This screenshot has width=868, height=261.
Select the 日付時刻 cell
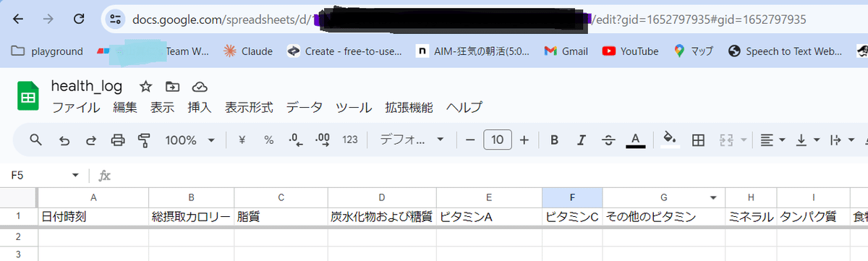(x=93, y=216)
